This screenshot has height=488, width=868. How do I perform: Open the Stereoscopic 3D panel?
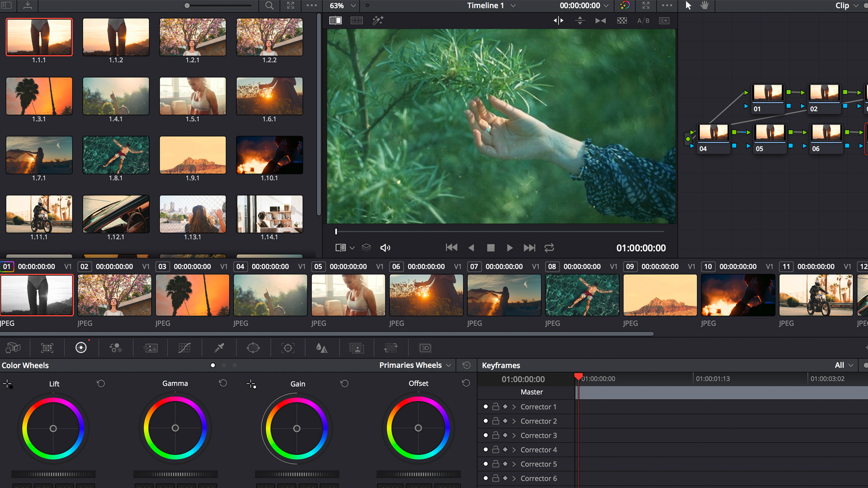[x=425, y=348]
